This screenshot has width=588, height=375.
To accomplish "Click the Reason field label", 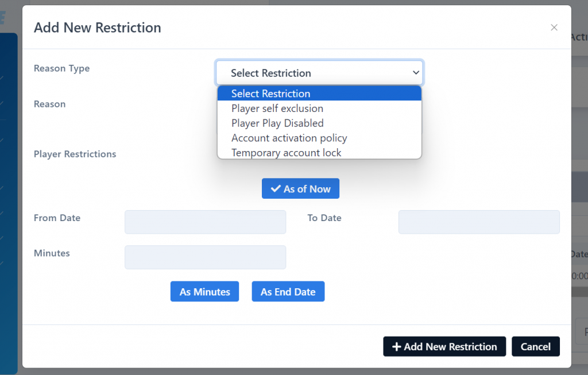I will (x=50, y=104).
